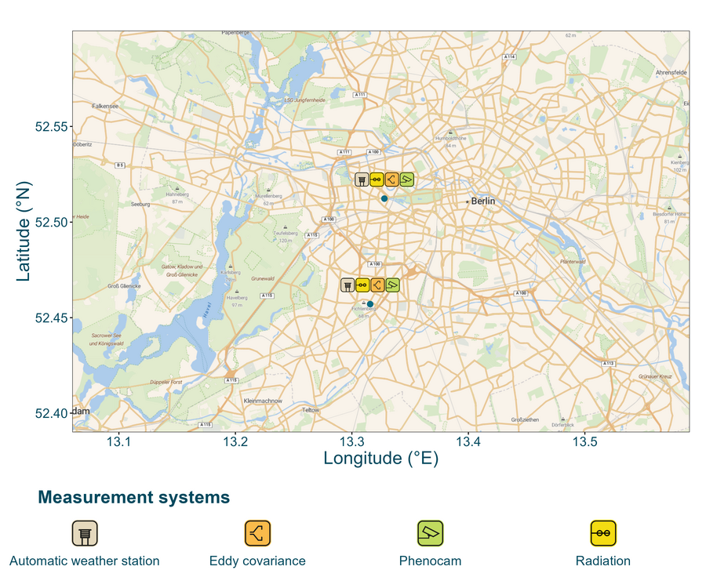The image size is (706, 588).
Task: Click the A113 road shield on the map
Action: [x=608, y=363]
